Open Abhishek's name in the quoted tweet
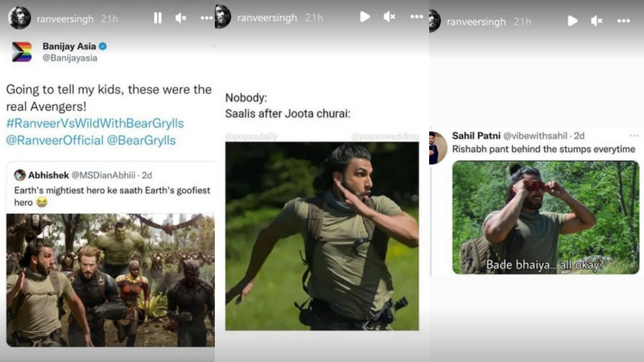The height and width of the screenshot is (362, 644). click(x=48, y=175)
